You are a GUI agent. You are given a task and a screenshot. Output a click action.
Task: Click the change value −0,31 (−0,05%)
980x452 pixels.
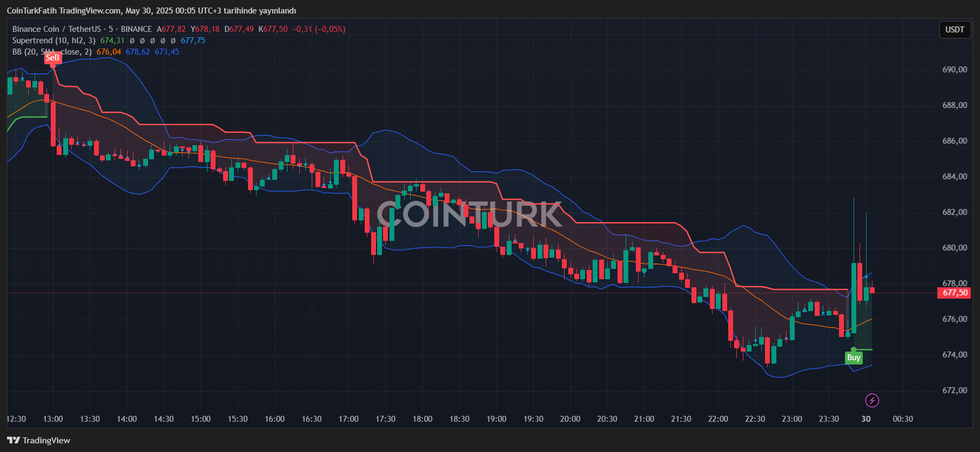pyautogui.click(x=319, y=29)
